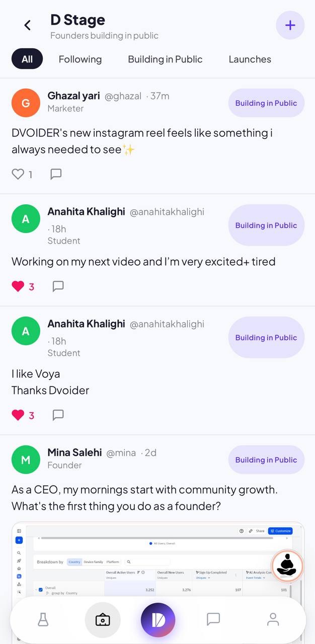Tap the purple plus button to create post
This screenshot has width=315, height=644.
(290, 25)
